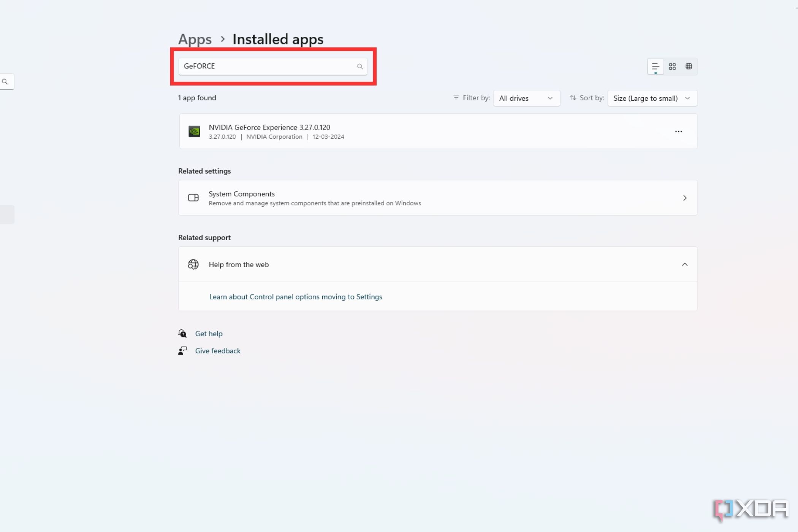The image size is (798, 532).
Task: Click Learn about Control panel options link
Action: [296, 296]
